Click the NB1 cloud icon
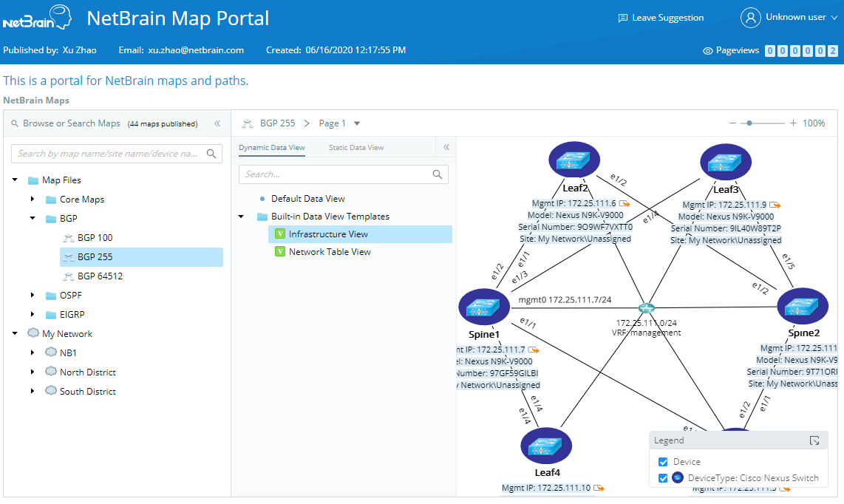This screenshot has width=844, height=504. [x=51, y=353]
